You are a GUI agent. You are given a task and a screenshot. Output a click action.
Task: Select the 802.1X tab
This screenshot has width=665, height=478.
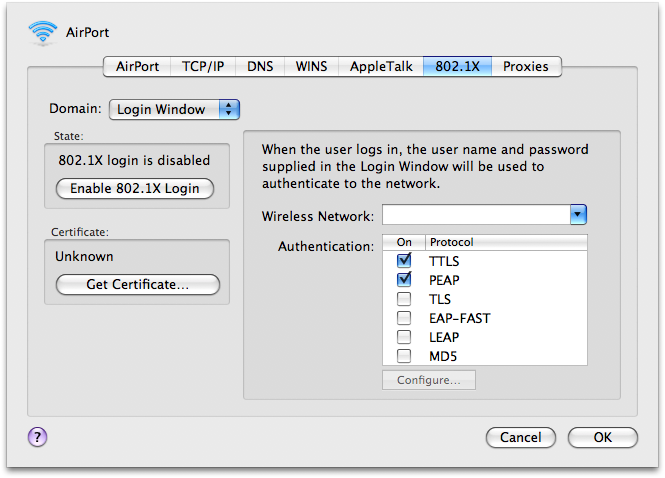[x=457, y=67]
